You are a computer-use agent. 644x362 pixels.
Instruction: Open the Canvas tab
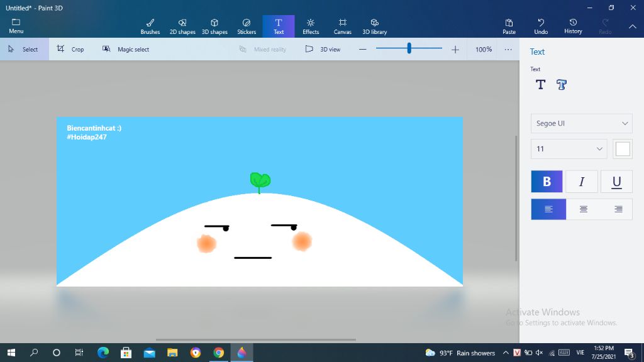pos(343,26)
